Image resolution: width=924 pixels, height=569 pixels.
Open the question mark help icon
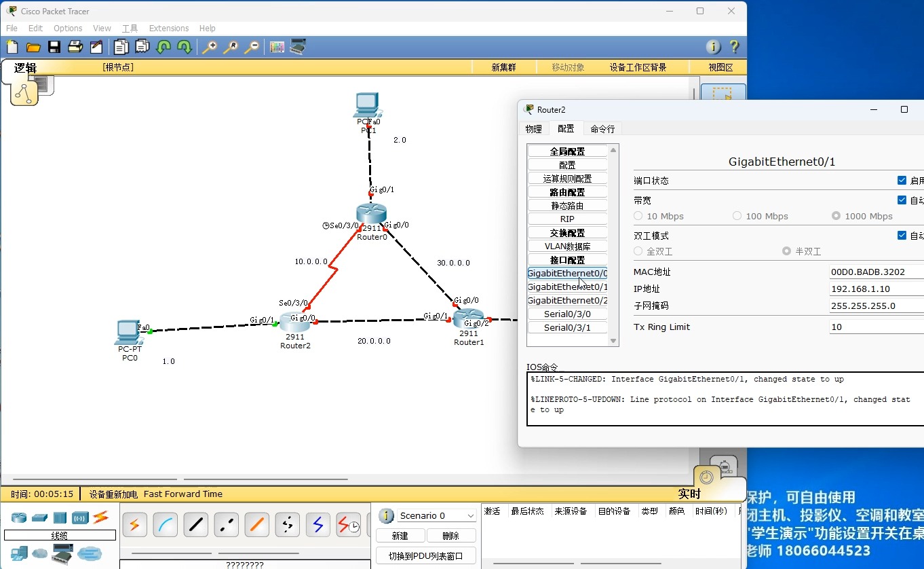734,47
